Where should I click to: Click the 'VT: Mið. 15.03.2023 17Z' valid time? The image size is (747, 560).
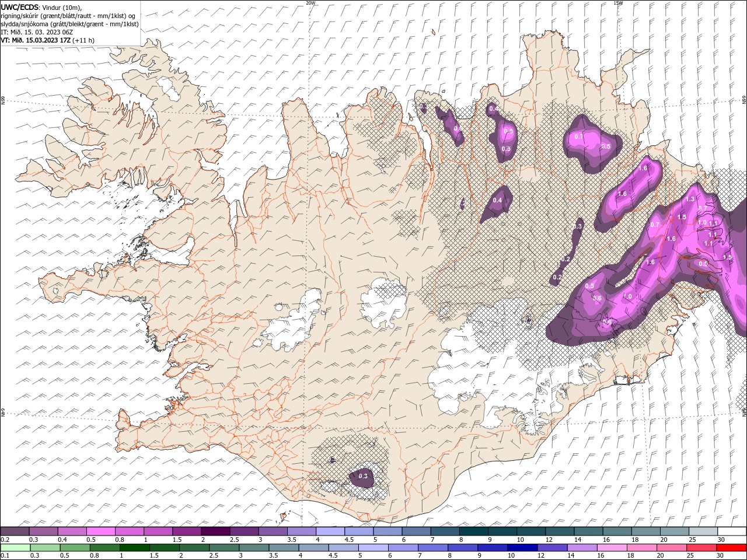pos(36,40)
